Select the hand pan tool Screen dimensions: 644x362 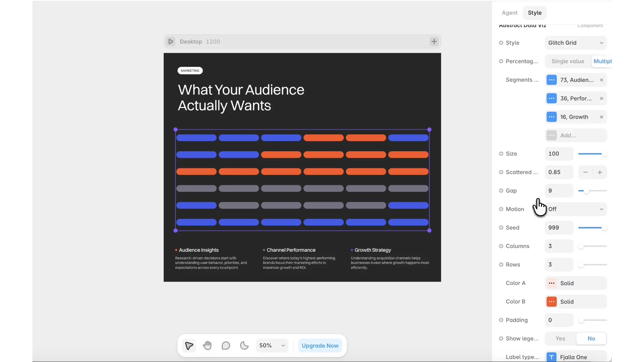pos(207,346)
